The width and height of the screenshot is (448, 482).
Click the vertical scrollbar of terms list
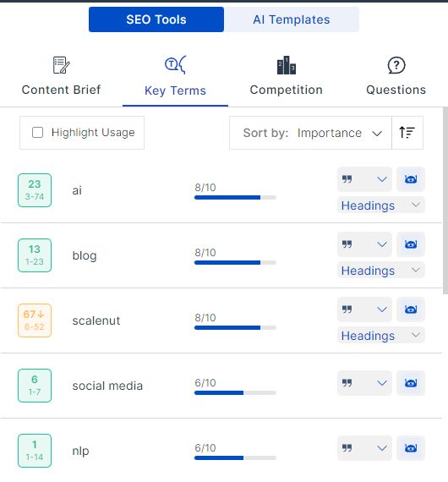(x=445, y=201)
